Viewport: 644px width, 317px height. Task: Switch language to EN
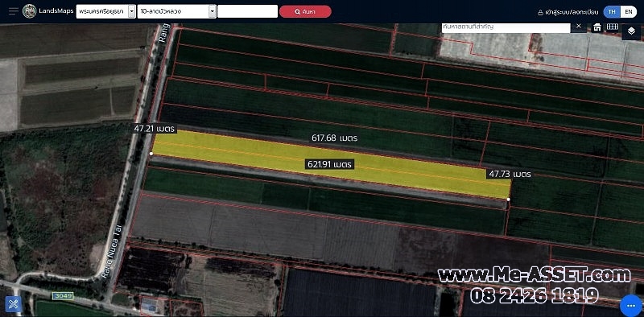click(629, 12)
